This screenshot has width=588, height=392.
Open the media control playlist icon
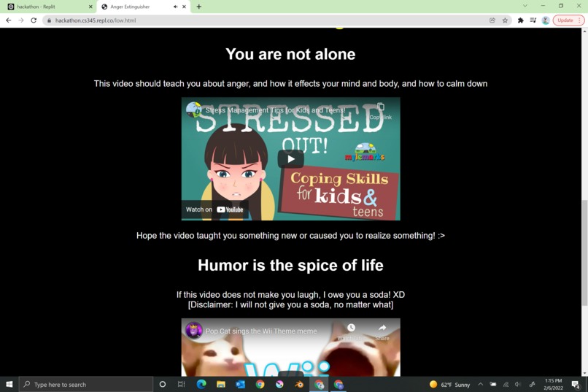(x=533, y=20)
